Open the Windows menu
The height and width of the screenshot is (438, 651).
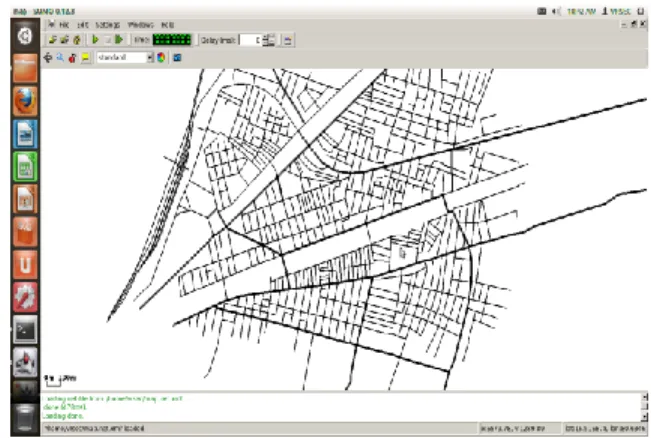coord(140,25)
